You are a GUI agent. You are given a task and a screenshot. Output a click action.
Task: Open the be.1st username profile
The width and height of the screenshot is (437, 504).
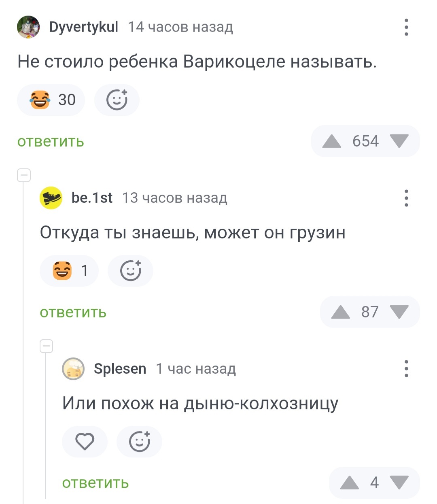point(92,198)
